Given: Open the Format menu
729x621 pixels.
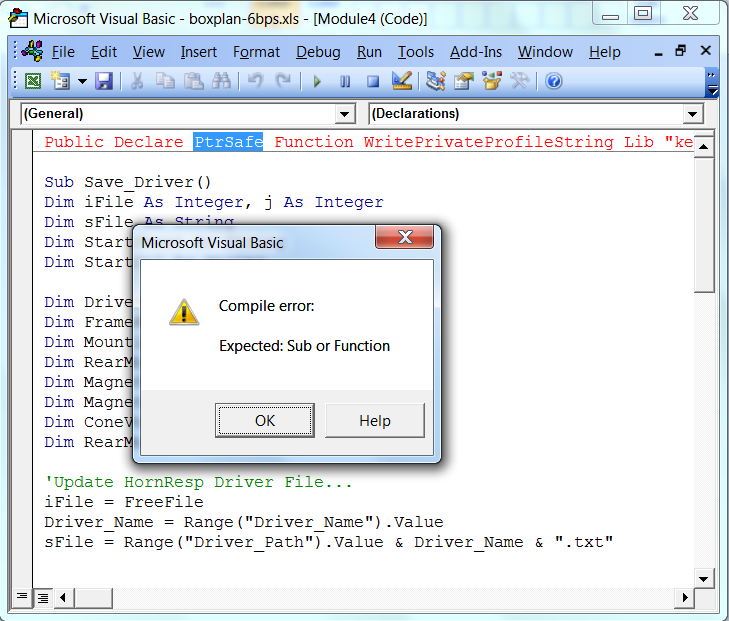Looking at the screenshot, I should pos(256,52).
